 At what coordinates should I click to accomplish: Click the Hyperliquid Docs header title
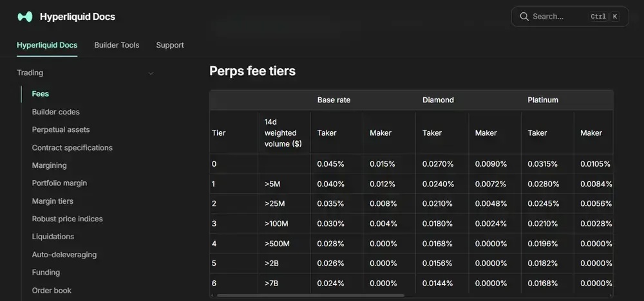click(77, 17)
